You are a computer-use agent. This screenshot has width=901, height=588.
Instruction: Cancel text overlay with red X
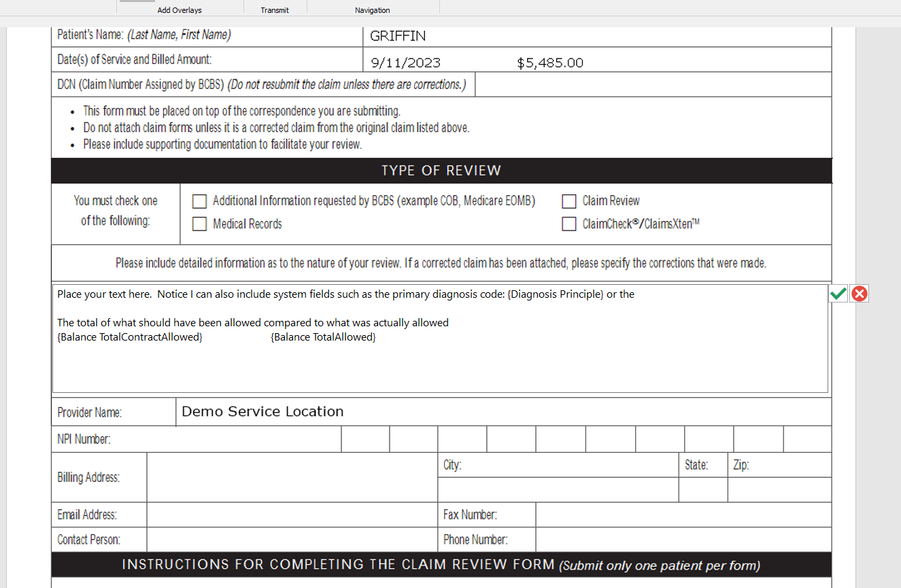(x=860, y=294)
